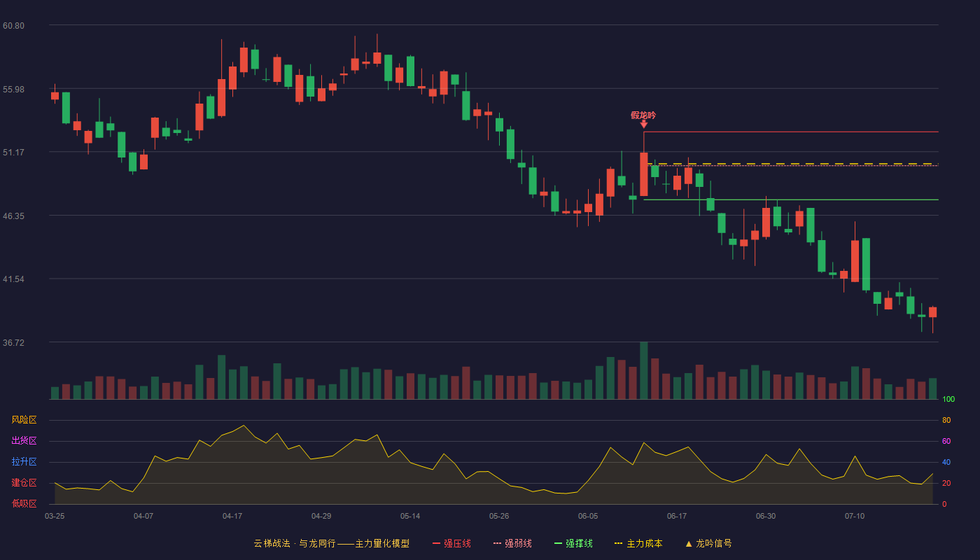
Task: Click the 06-30 date label
Action: [766, 516]
